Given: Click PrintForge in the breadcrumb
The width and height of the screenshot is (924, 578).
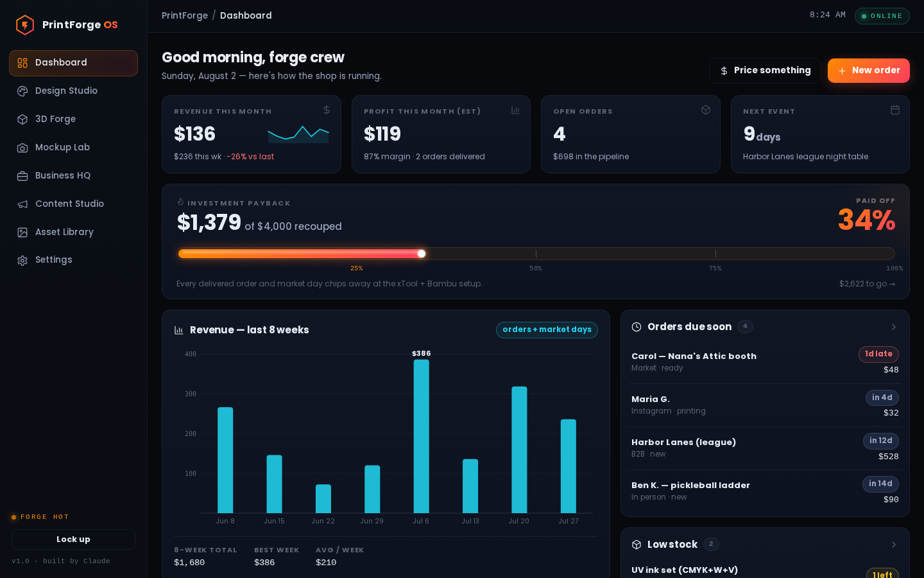Looking at the screenshot, I should click(185, 15).
